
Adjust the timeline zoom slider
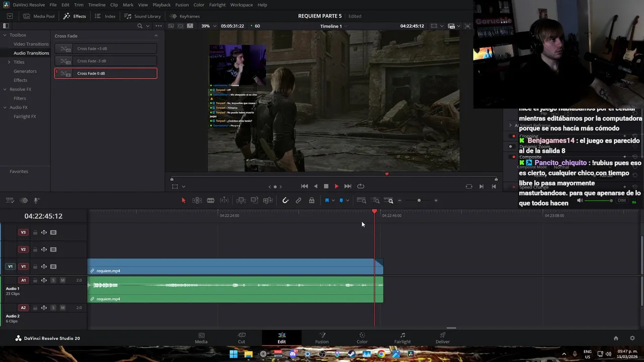419,201
